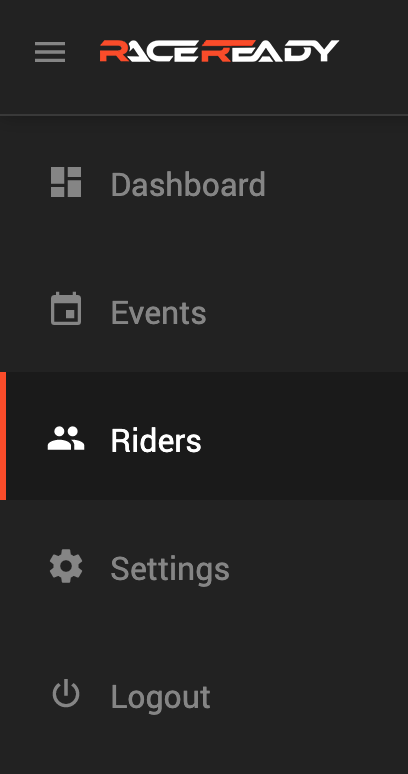The image size is (408, 774).
Task: Select the Riders text label
Action: 156,440
